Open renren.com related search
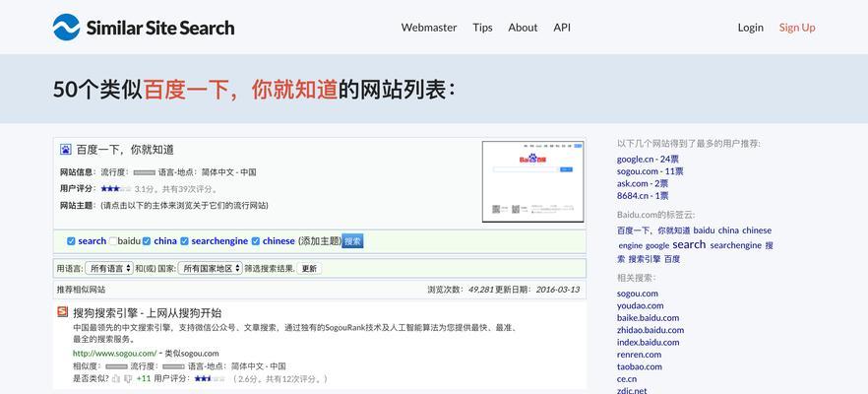The height and width of the screenshot is (394, 868). [x=640, y=355]
